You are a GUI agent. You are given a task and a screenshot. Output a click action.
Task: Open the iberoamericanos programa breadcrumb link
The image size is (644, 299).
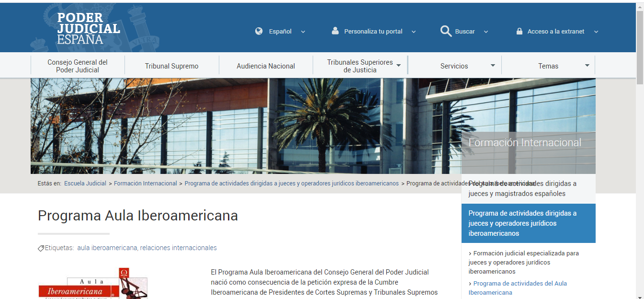[292, 184]
